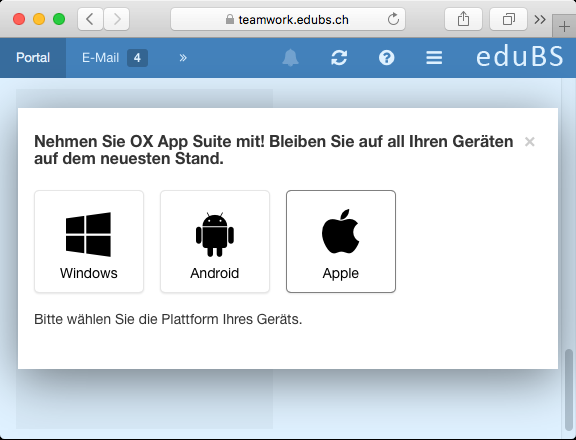The height and width of the screenshot is (440, 576).
Task: Switch to the Portal tab
Action: click(33, 58)
